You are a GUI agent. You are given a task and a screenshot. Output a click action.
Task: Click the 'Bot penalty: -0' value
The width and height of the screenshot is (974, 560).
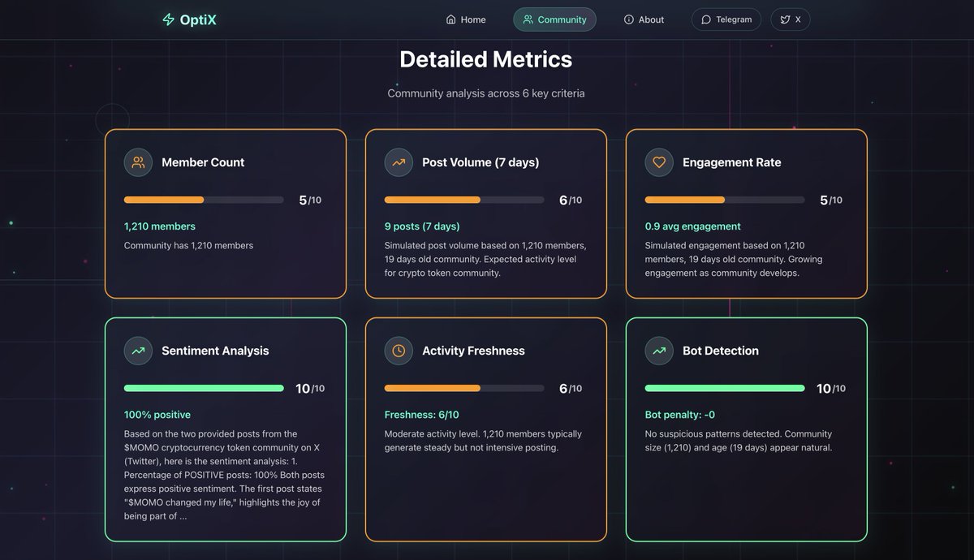(680, 415)
